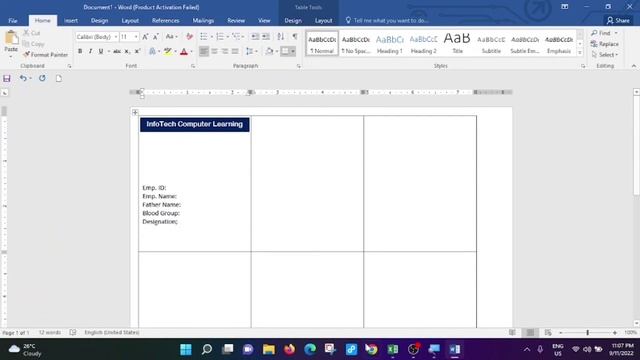Toggle Subscript formatting
This screenshot has width=640, height=360.
point(127,51)
